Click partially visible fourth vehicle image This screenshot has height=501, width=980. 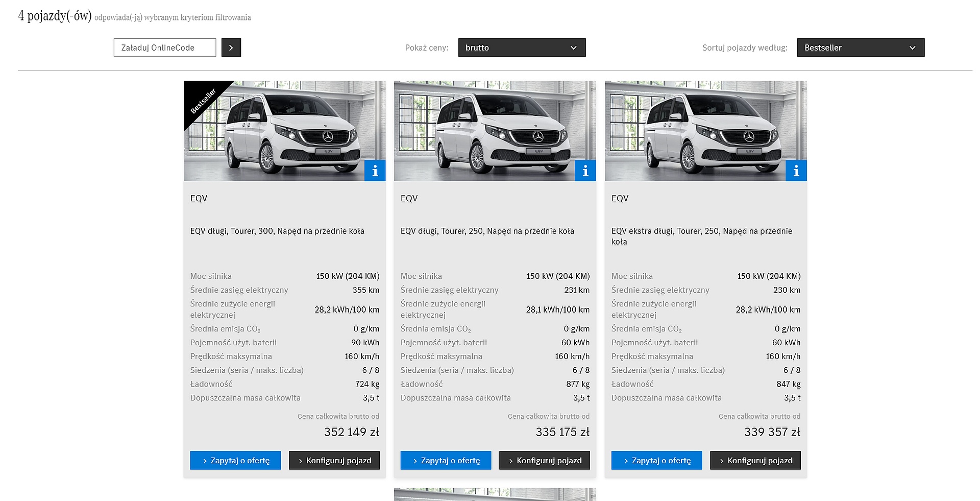point(495,494)
